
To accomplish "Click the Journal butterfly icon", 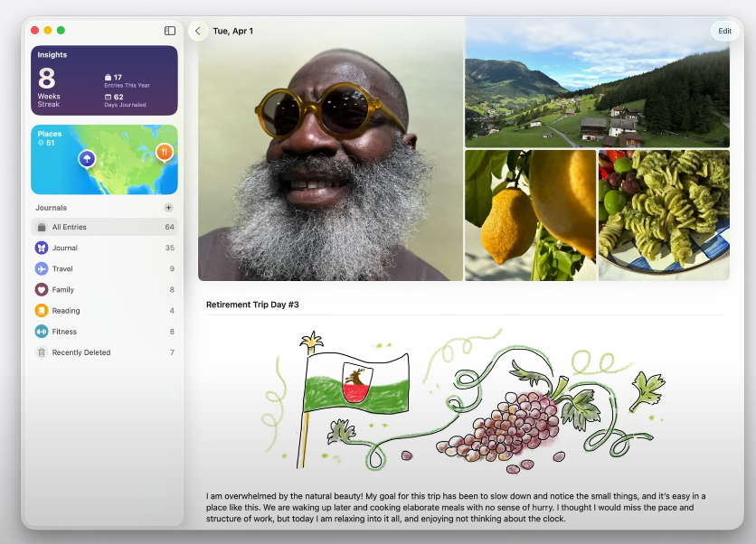I will 42,248.
